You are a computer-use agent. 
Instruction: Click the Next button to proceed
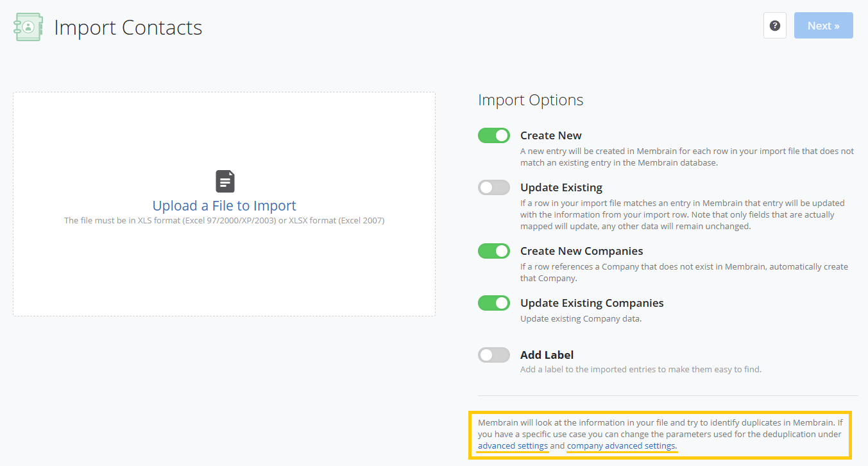tap(823, 25)
